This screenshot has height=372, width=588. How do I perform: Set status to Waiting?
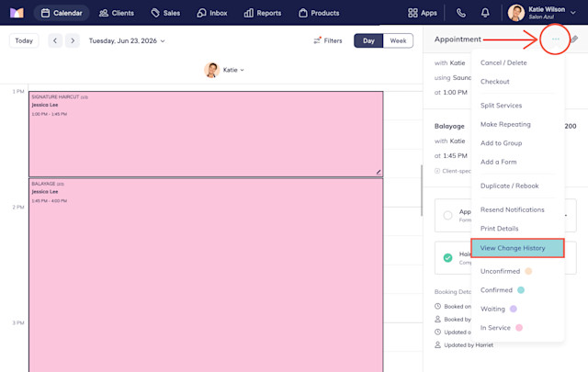[x=492, y=309]
